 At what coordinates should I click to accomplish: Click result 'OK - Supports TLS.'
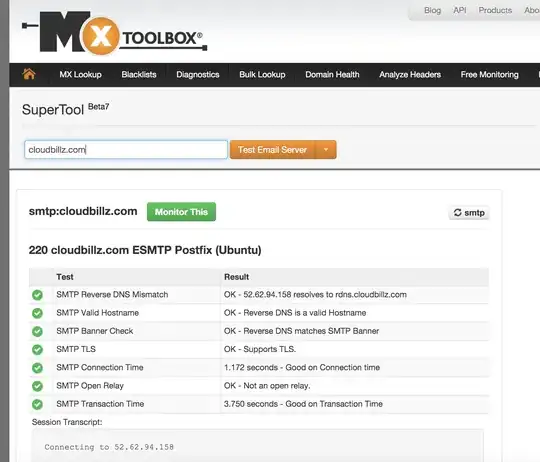tap(260, 349)
